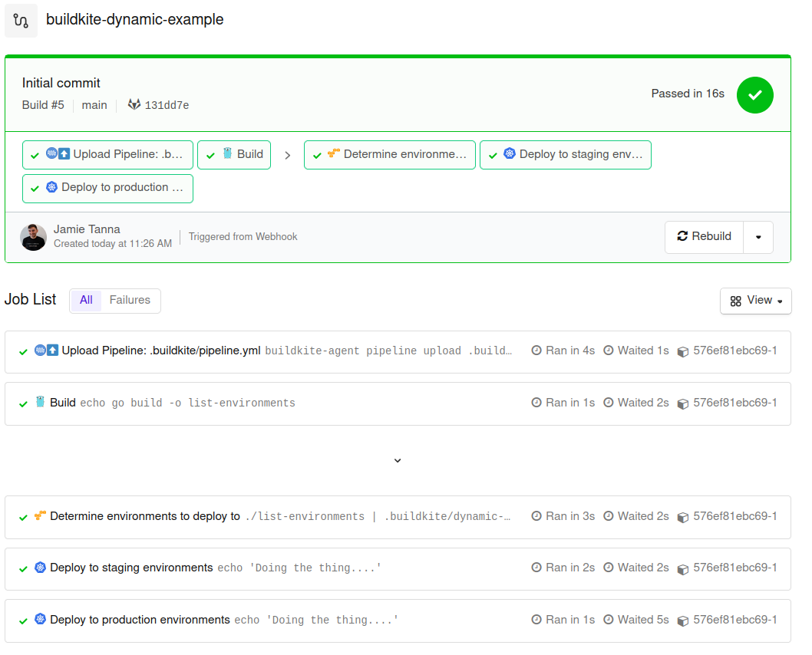The width and height of the screenshot is (812, 655).
Task: Click the Kubernetes icon in Deploy to production pill
Action: click(51, 187)
